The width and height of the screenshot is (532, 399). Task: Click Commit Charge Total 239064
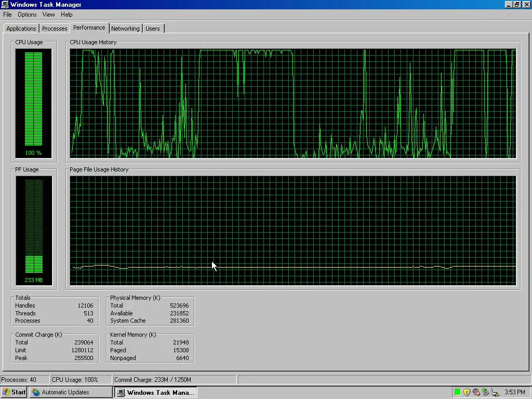pos(84,342)
